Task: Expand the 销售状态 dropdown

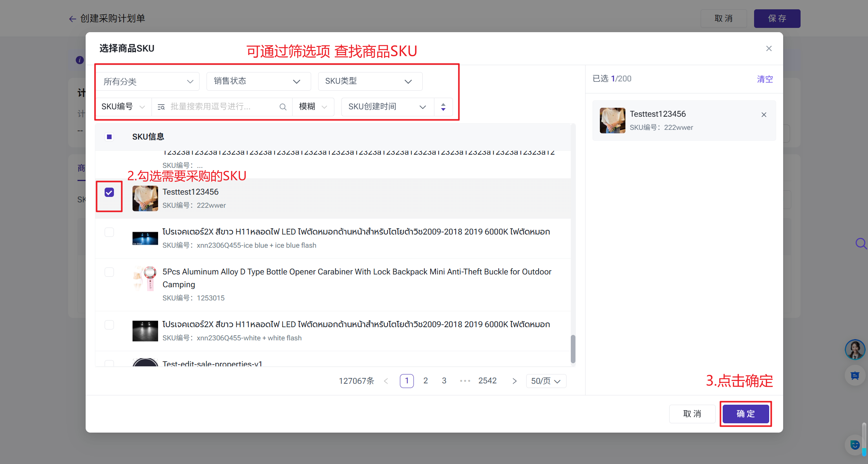Action: [x=258, y=81]
